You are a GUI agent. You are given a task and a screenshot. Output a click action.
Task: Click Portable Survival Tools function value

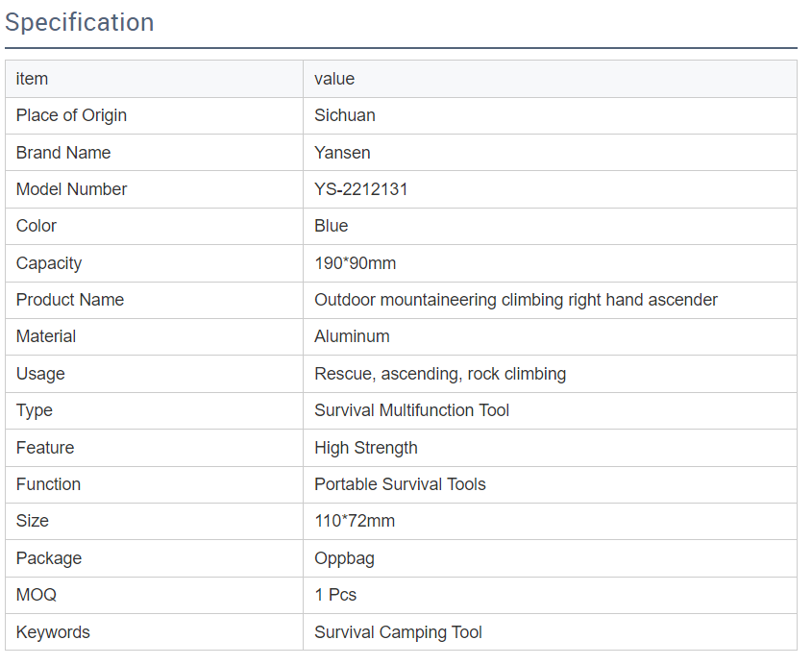click(x=400, y=484)
